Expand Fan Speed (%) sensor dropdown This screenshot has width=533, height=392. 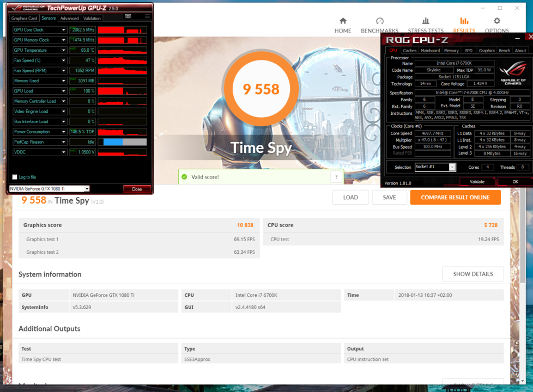coord(64,60)
